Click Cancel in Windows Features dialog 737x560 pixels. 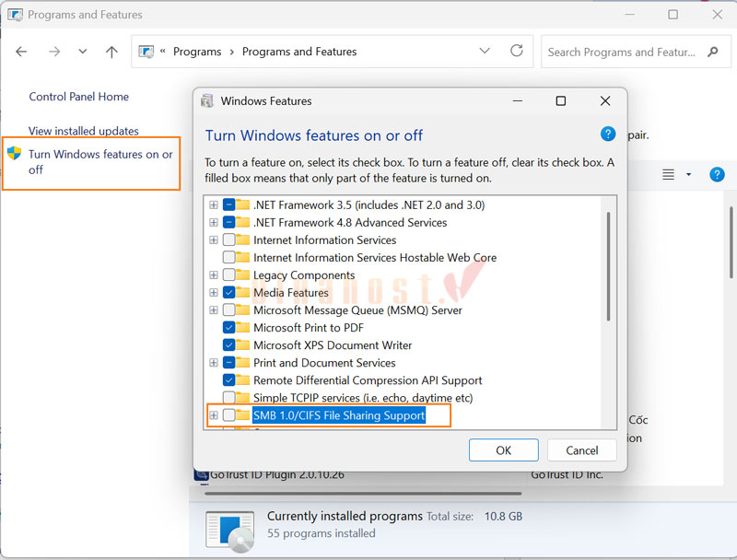tap(582, 450)
